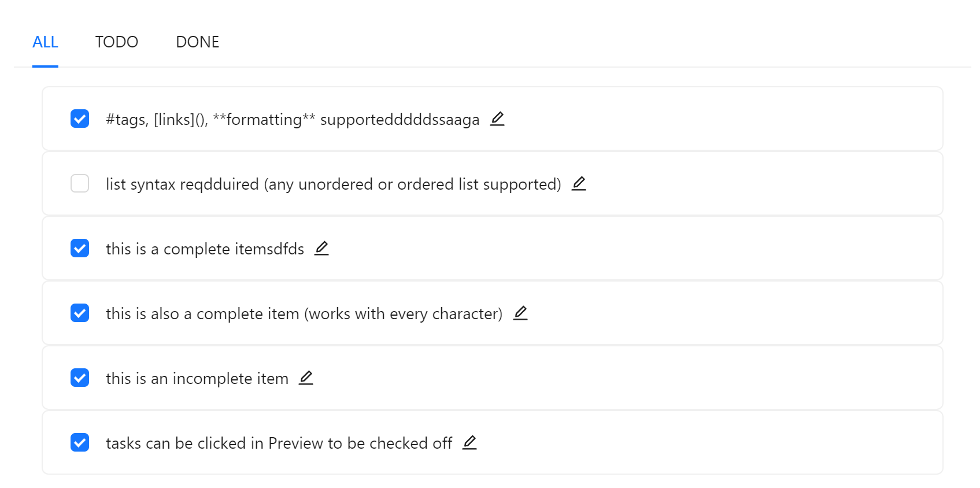Edit 'this is an incomplete item' using pencil icon
The image size is (980, 488).
point(306,378)
